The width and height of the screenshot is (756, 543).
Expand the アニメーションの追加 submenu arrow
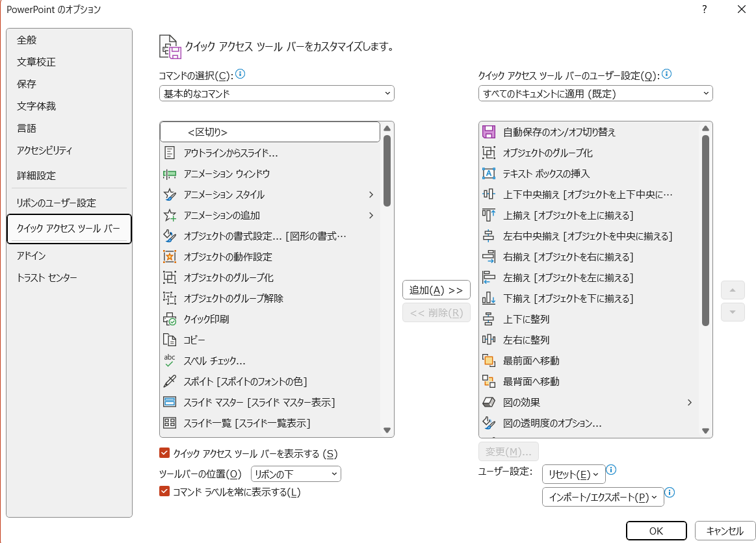(371, 215)
